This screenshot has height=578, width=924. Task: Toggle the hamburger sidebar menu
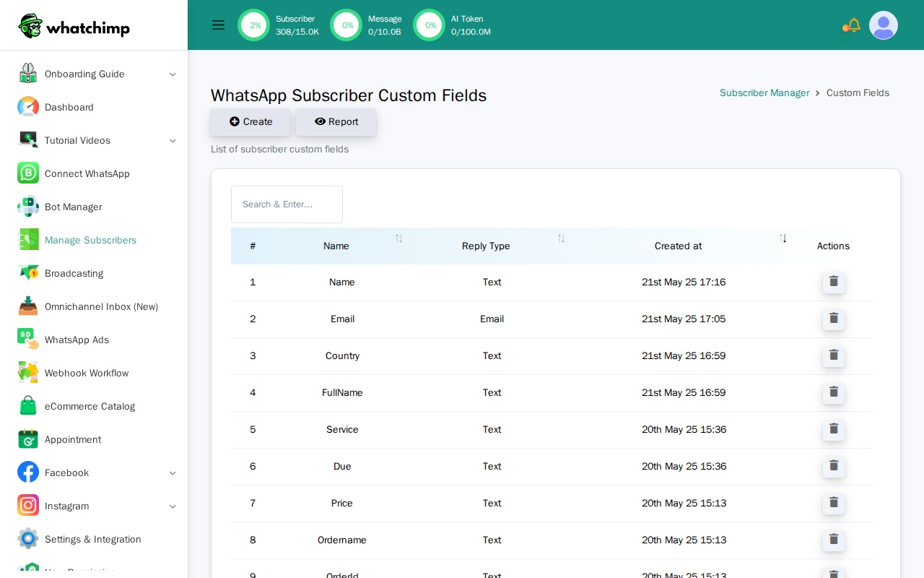pyautogui.click(x=218, y=25)
